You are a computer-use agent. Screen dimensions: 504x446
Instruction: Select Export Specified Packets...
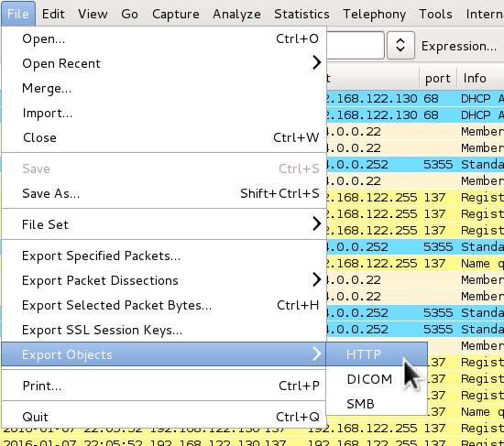(164, 256)
